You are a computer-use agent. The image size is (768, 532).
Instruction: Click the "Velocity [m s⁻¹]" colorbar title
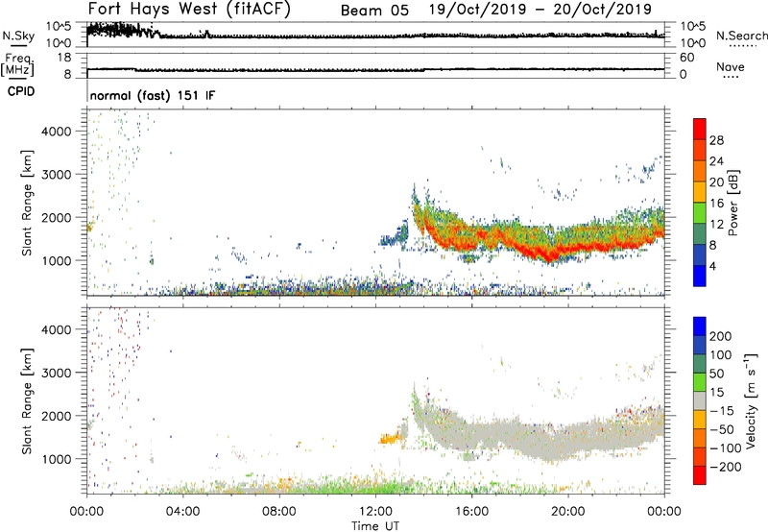751,400
